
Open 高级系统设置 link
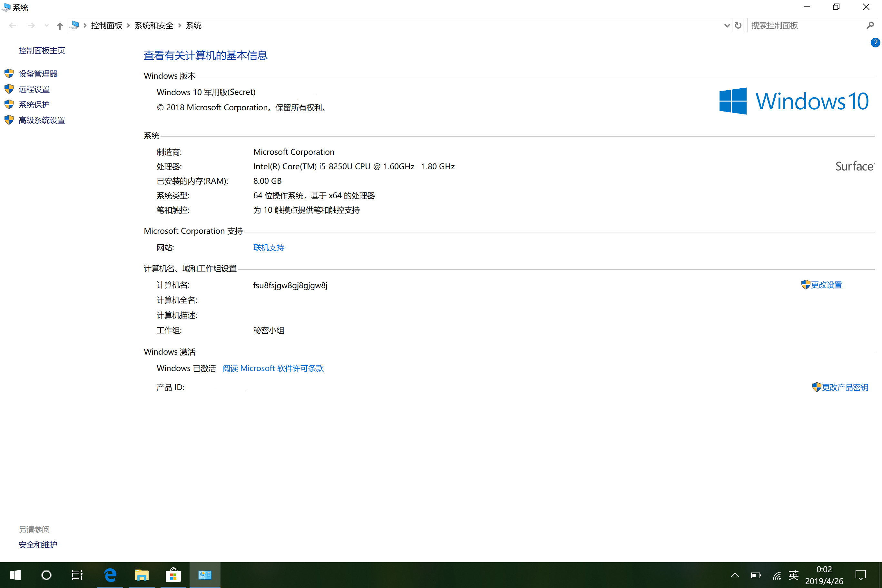click(x=42, y=120)
